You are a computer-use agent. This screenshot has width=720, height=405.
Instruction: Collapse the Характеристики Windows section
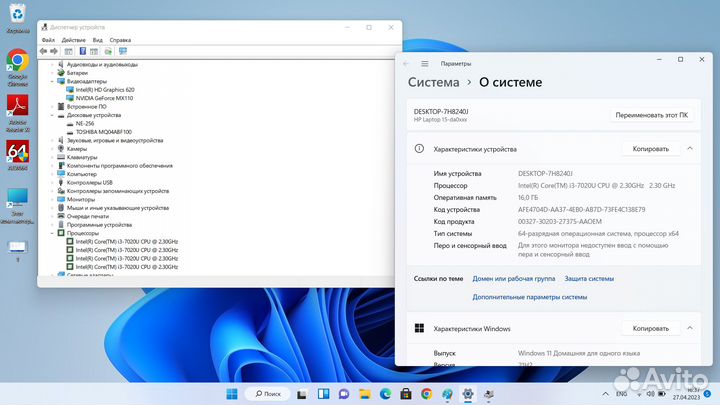pos(690,328)
